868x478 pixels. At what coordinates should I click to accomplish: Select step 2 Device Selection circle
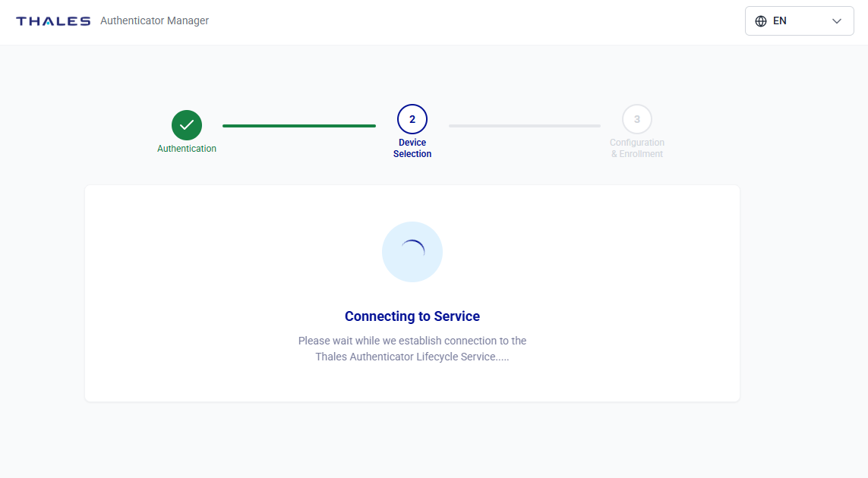(x=412, y=119)
